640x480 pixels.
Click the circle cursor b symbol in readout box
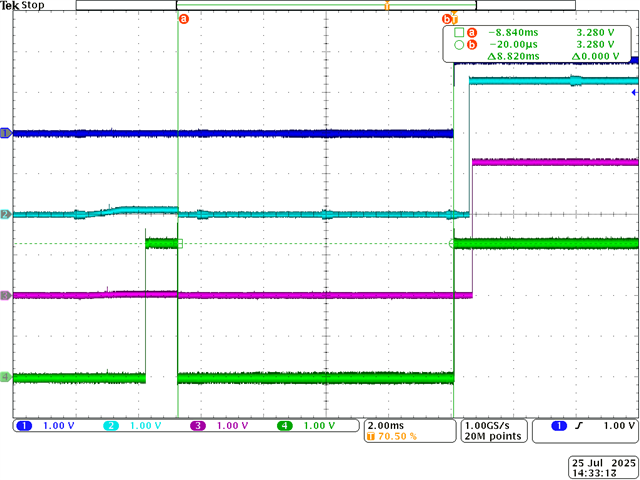[x=459, y=45]
